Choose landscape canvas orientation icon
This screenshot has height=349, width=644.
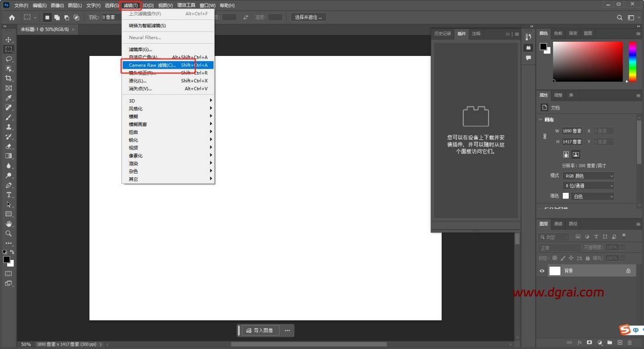[x=576, y=154]
